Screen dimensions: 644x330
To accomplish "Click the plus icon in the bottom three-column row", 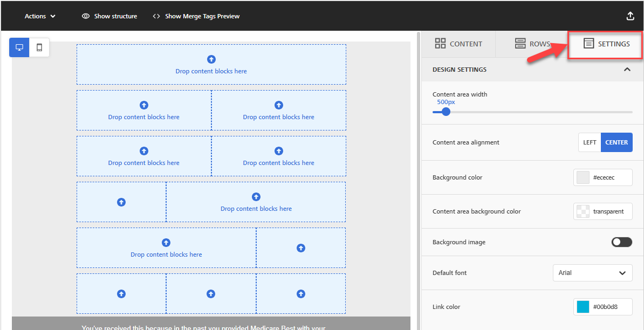I will tap(211, 294).
